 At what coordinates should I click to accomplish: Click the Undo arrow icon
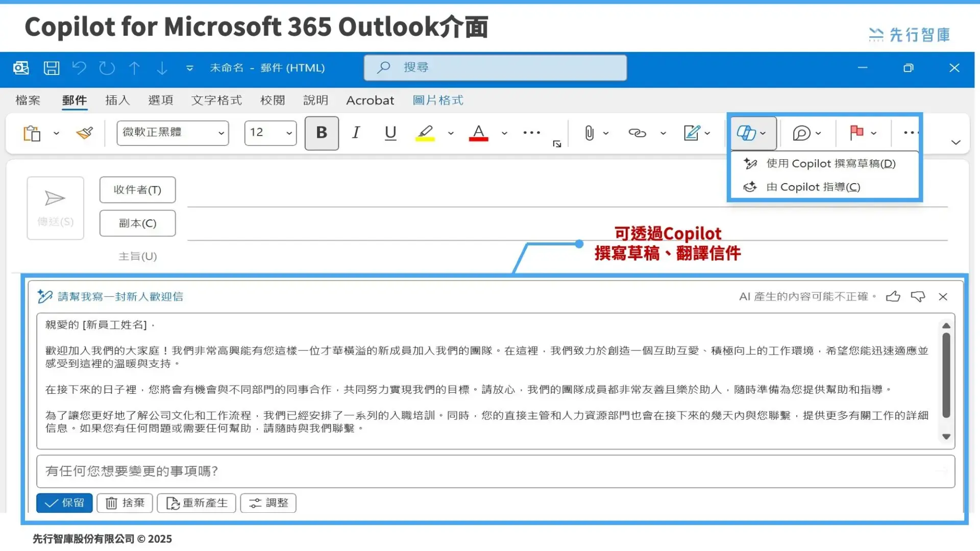point(79,68)
